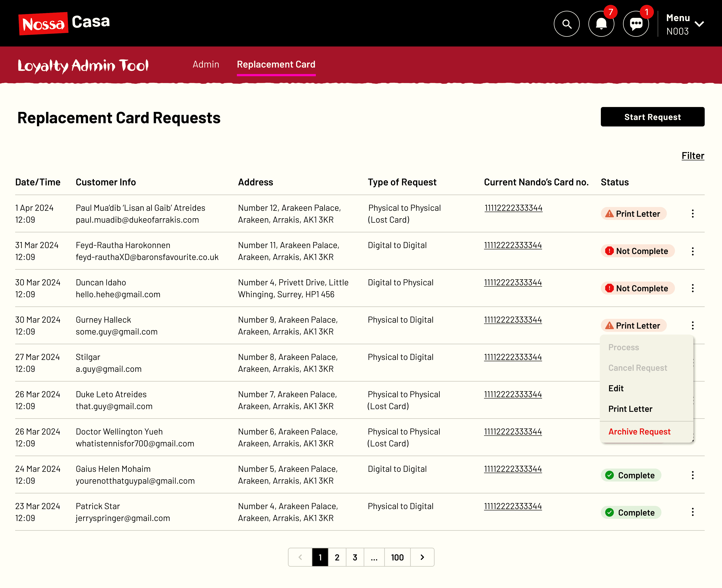Open the three-dot menu for Duncan Idaho
The width and height of the screenshot is (722, 588).
click(693, 288)
